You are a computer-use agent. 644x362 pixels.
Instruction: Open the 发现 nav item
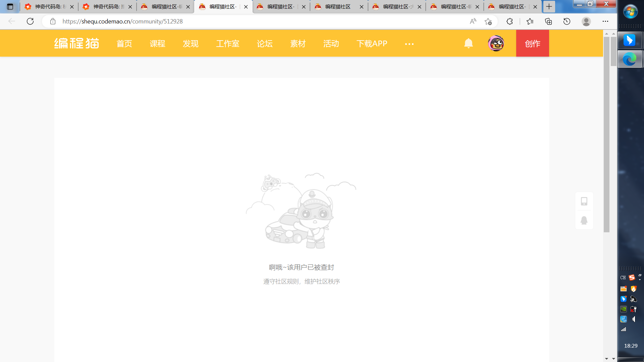pos(191,44)
